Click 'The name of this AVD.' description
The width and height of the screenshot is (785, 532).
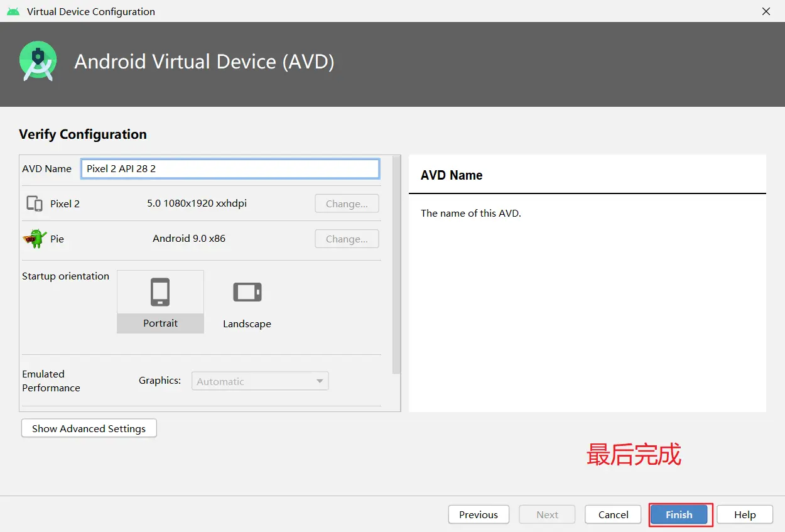click(471, 214)
